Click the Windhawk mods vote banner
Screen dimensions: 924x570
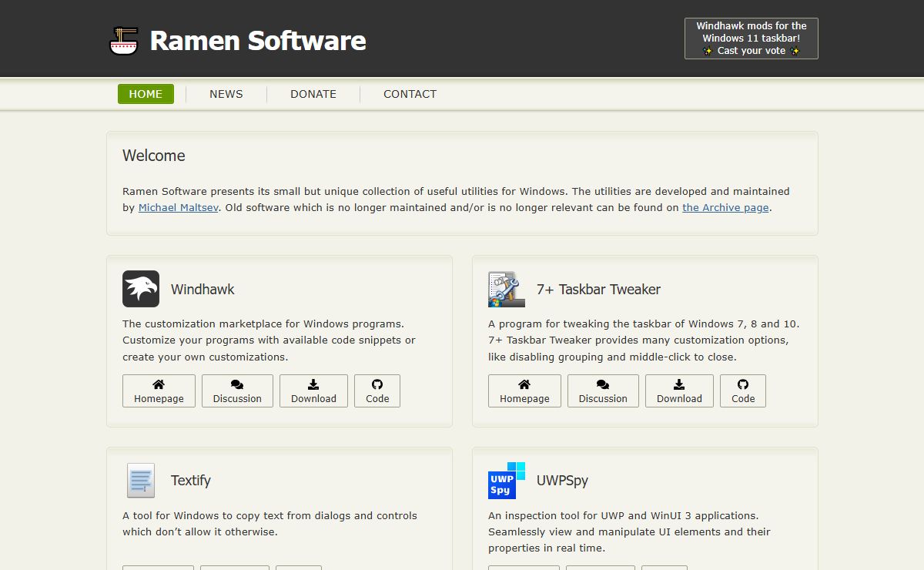pyautogui.click(x=752, y=39)
